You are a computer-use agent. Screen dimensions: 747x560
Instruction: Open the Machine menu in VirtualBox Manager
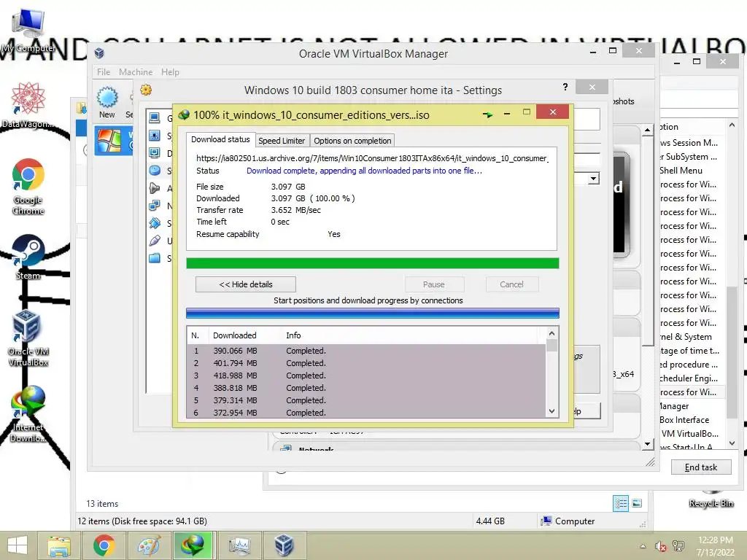click(x=136, y=72)
